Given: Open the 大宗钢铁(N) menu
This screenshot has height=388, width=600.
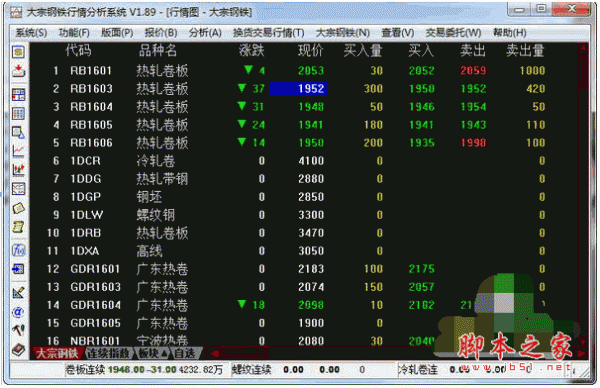Looking at the screenshot, I should pyautogui.click(x=342, y=33).
